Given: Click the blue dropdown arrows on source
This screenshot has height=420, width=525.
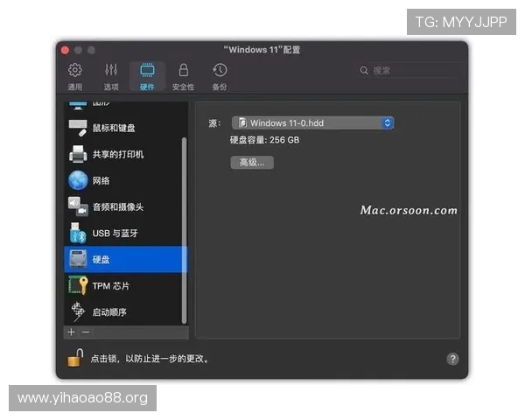Looking at the screenshot, I should click(388, 122).
